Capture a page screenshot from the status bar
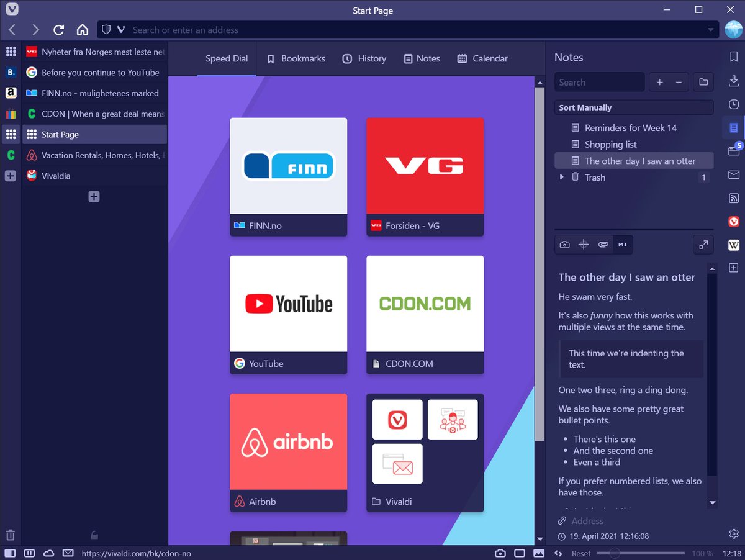 [500, 553]
